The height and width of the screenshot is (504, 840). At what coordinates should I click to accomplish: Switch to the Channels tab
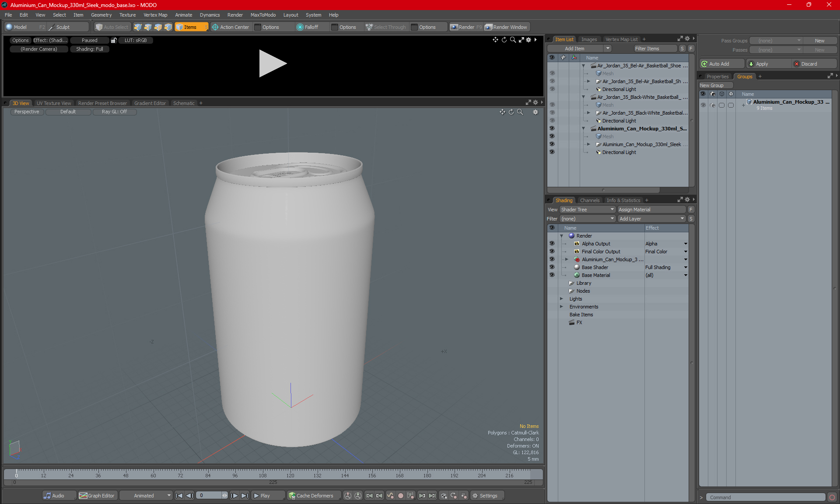tap(590, 200)
